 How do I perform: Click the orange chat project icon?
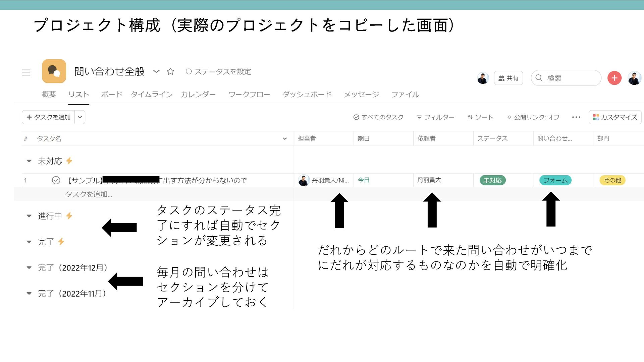tap(54, 71)
